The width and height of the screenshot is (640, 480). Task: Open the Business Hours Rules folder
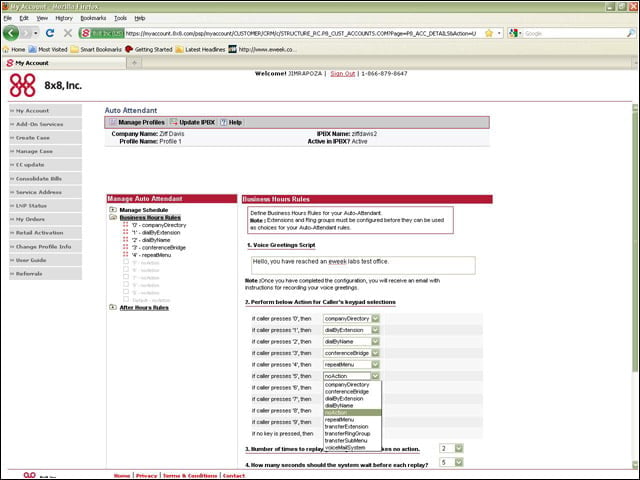(150, 218)
